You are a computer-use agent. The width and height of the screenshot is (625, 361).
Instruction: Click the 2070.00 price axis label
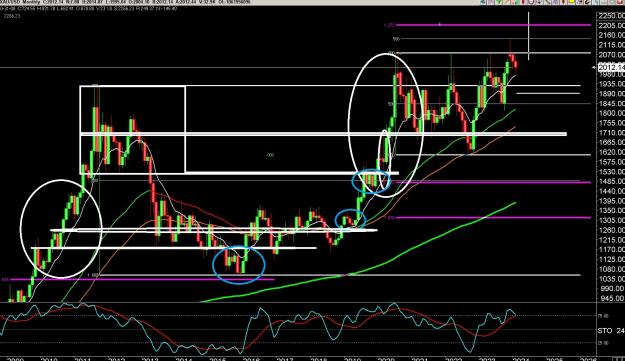point(611,54)
